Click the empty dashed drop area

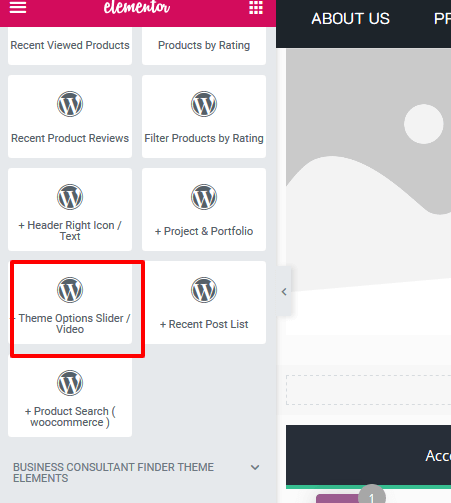[x=368, y=390]
